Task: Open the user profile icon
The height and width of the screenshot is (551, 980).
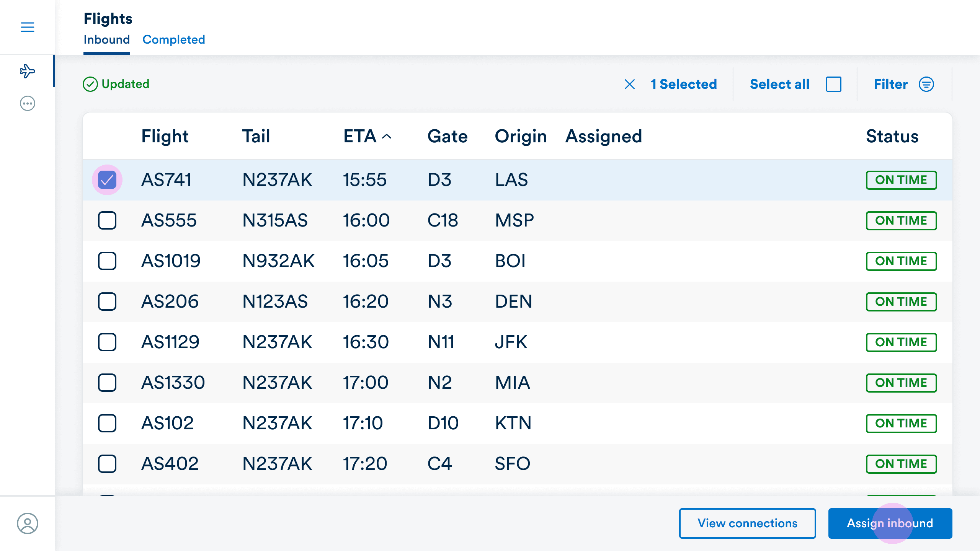Action: tap(27, 523)
